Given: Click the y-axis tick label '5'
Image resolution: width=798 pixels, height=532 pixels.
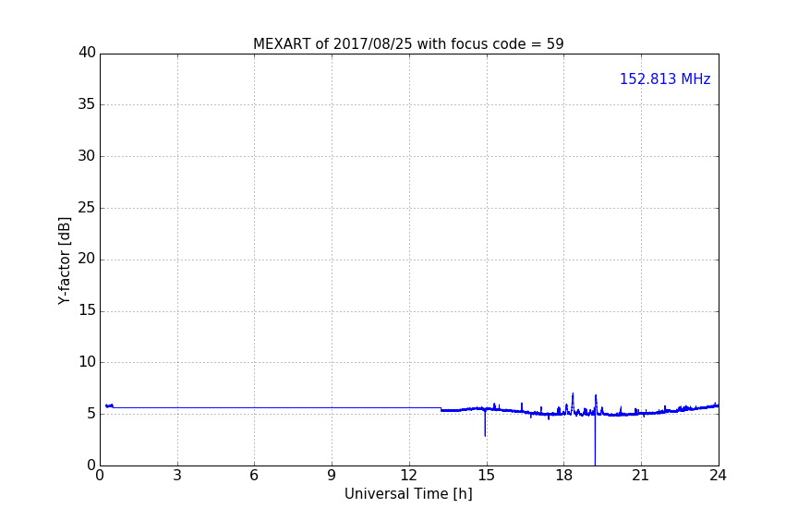Looking at the screenshot, I should 91,414.
